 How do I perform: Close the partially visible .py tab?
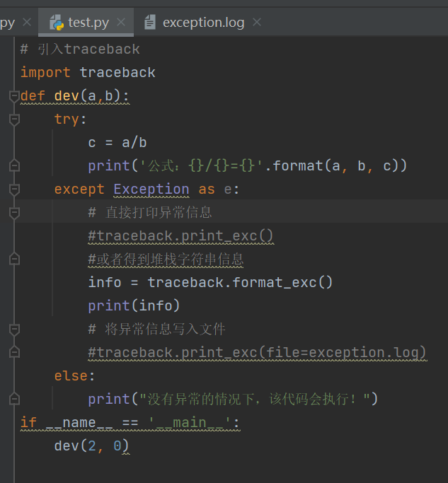tap(27, 22)
